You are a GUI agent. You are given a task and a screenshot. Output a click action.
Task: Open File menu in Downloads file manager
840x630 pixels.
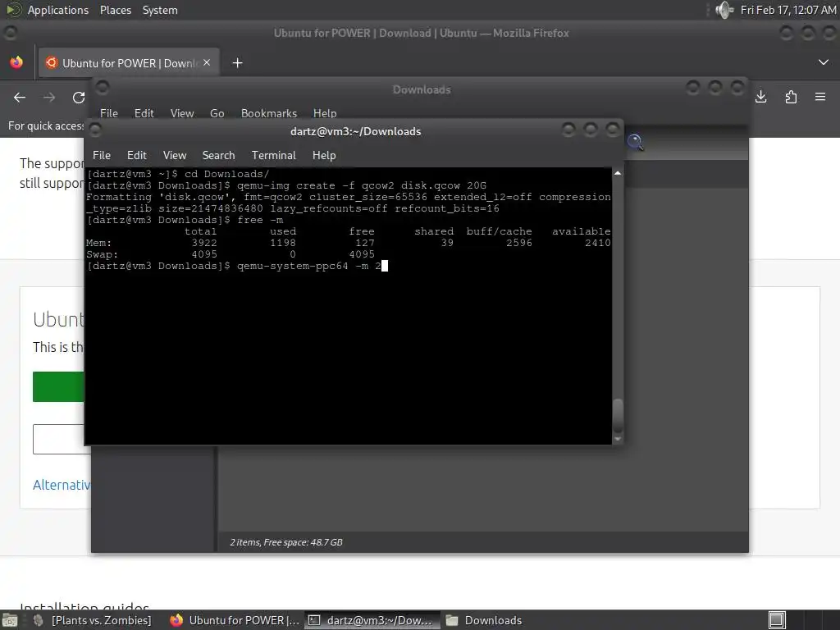[x=109, y=113]
